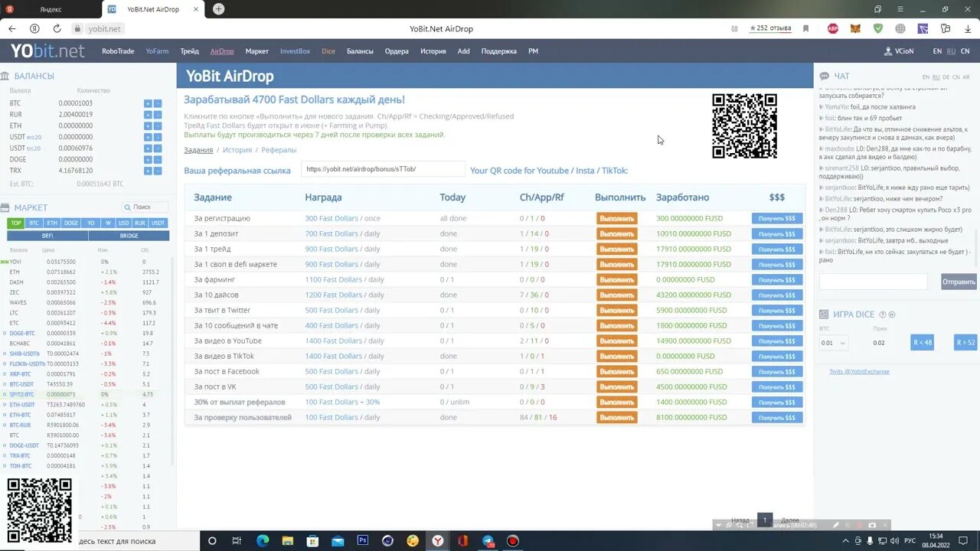
Task: Open the browser downloads arrow icon
Action: click(x=969, y=28)
